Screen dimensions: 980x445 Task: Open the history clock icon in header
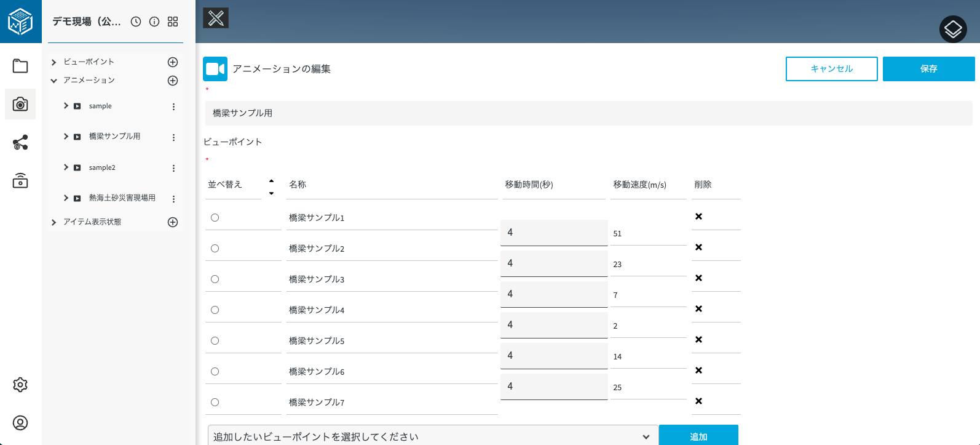click(x=136, y=22)
